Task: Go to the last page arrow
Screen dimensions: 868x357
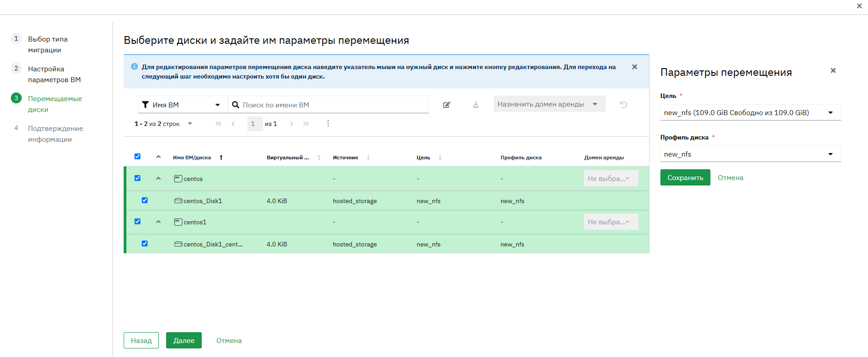Action: (x=306, y=124)
